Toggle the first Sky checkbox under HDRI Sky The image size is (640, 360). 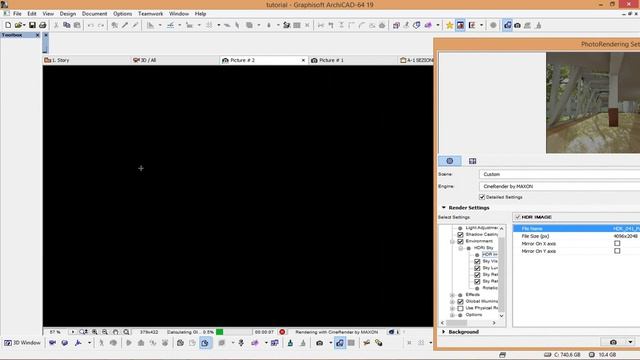(477, 261)
